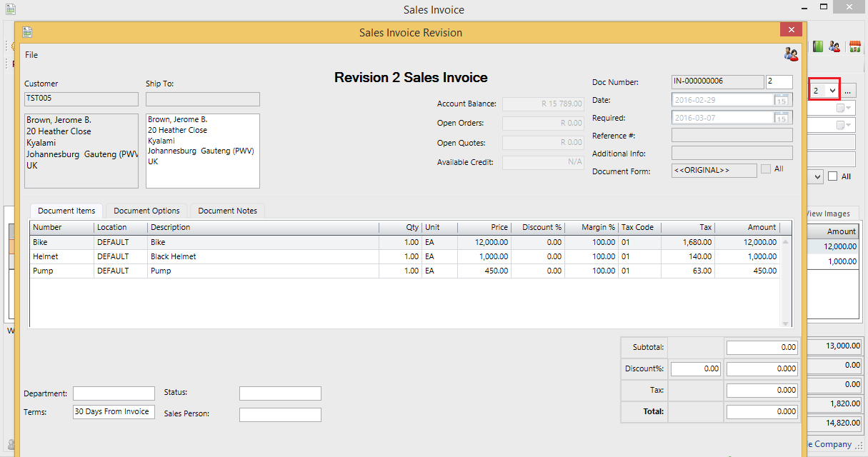Click the Department input field

114,393
